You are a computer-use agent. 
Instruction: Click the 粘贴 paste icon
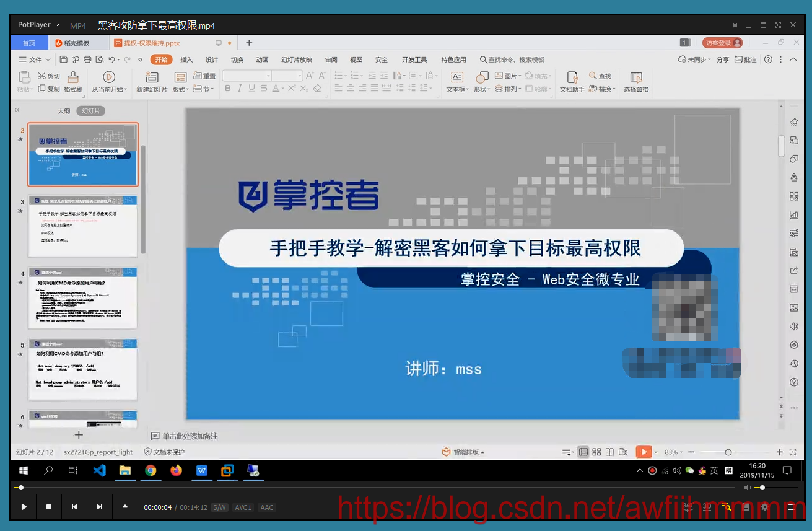click(24, 77)
